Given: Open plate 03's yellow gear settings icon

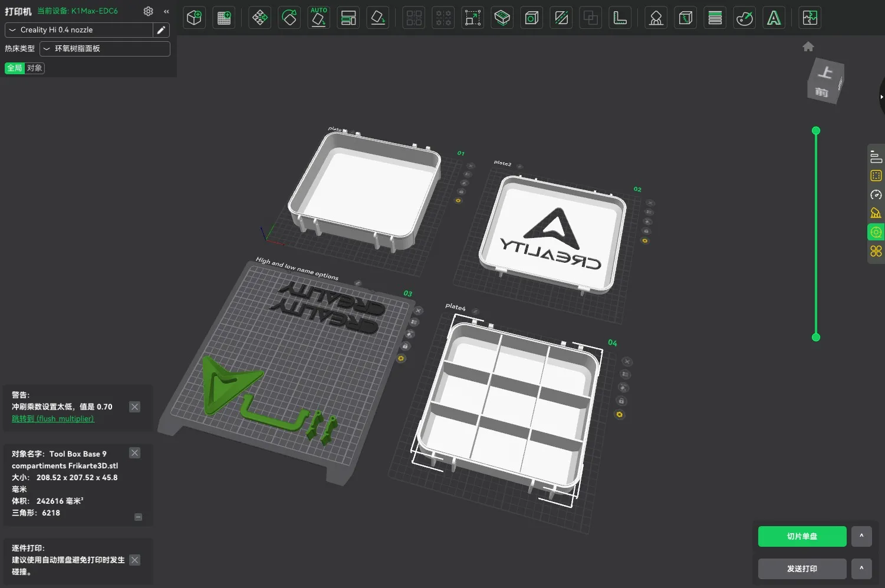Looking at the screenshot, I should coord(402,358).
